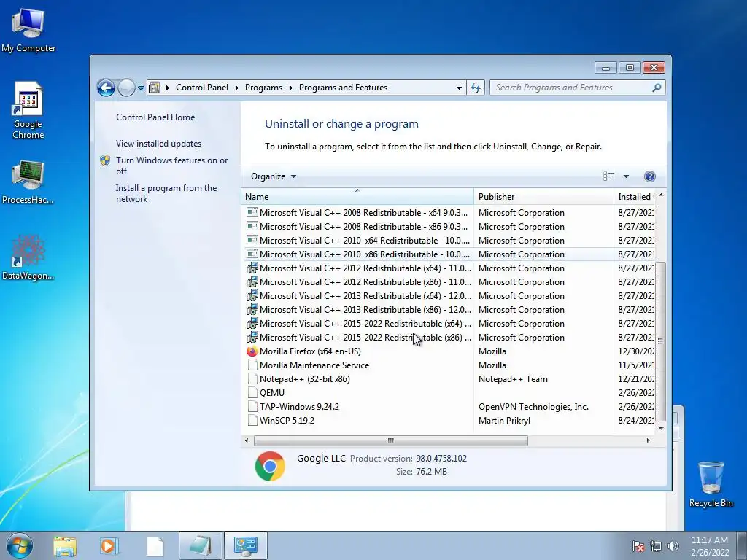Open the Recycle Bin icon
The height and width of the screenshot is (560, 747).
[711, 484]
